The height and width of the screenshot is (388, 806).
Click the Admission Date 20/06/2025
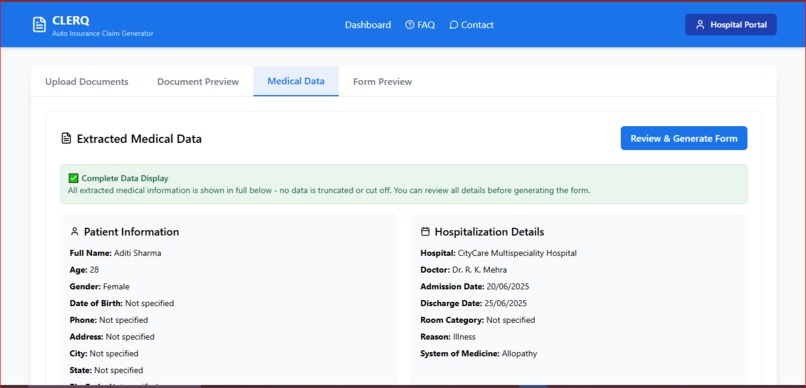point(508,286)
